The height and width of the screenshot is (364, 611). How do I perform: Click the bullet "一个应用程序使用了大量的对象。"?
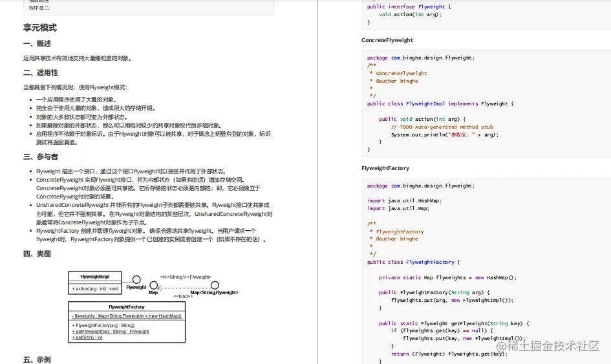pos(76,100)
